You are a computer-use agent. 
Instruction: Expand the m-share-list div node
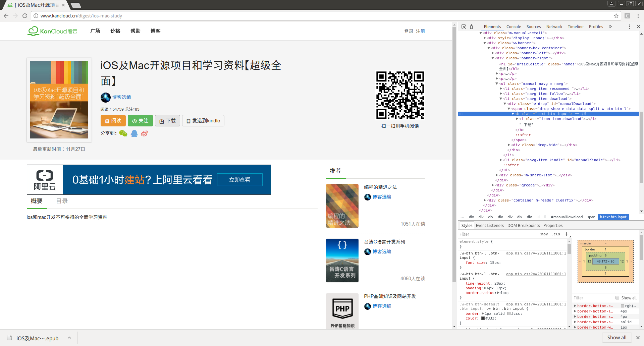[497, 175]
